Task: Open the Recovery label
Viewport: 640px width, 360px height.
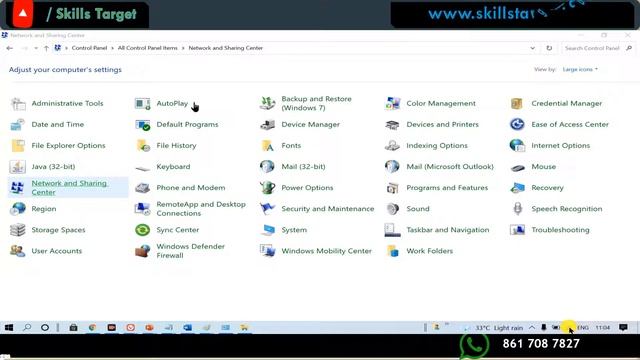Action: pyautogui.click(x=547, y=188)
